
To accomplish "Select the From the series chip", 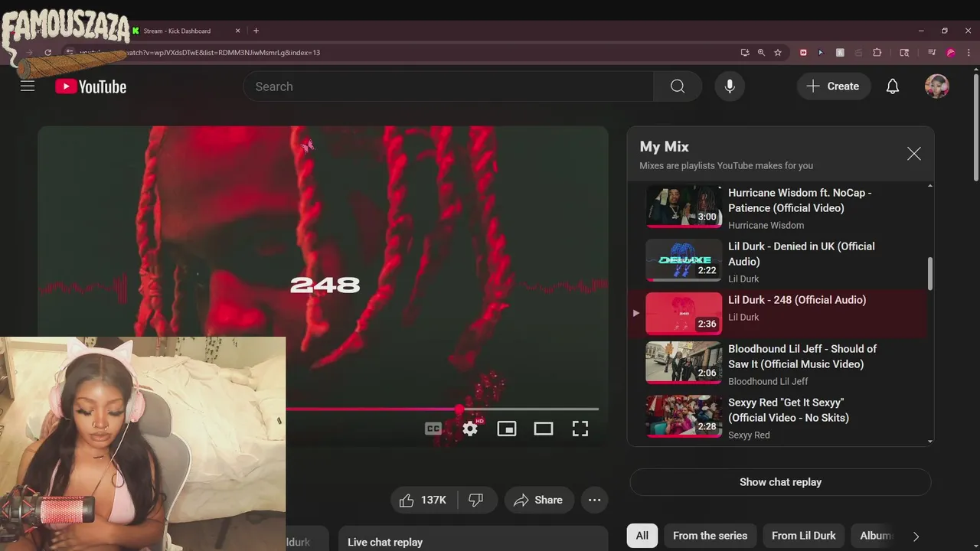I will tap(710, 536).
